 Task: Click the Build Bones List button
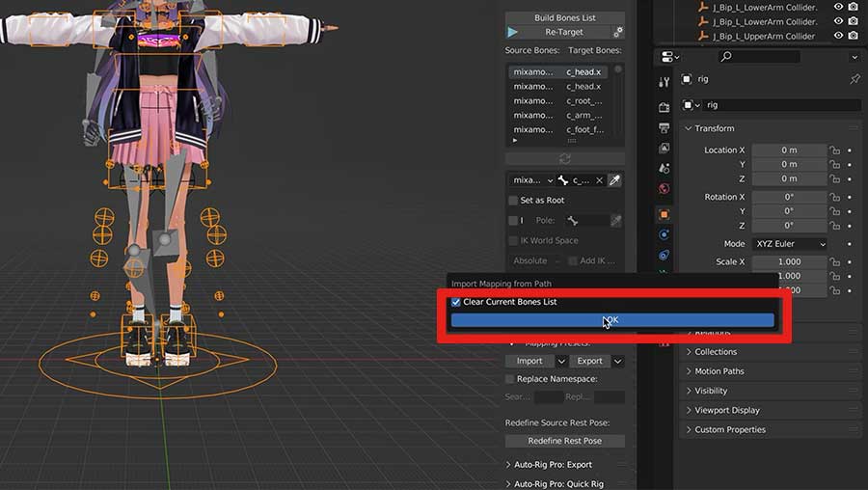coord(564,17)
